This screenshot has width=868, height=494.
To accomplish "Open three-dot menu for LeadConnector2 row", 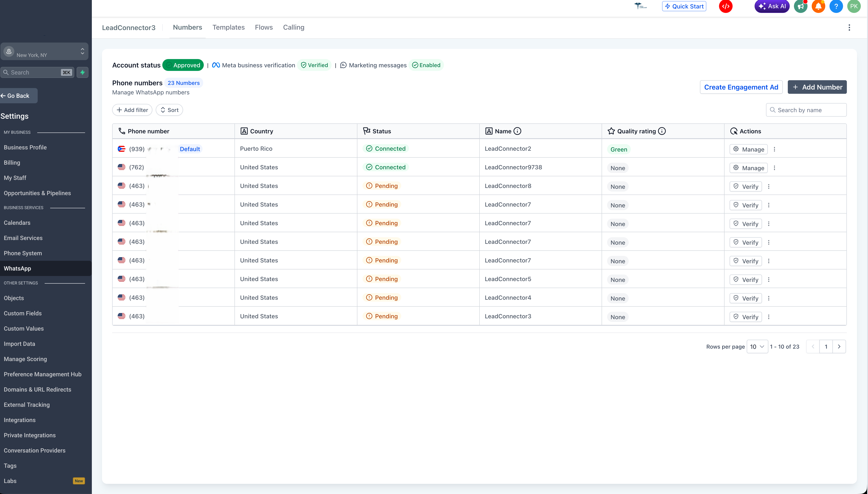I will tap(774, 149).
